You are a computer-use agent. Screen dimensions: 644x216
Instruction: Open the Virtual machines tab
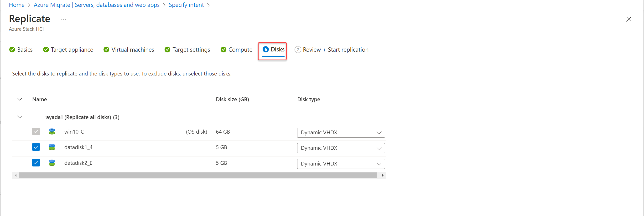click(129, 50)
